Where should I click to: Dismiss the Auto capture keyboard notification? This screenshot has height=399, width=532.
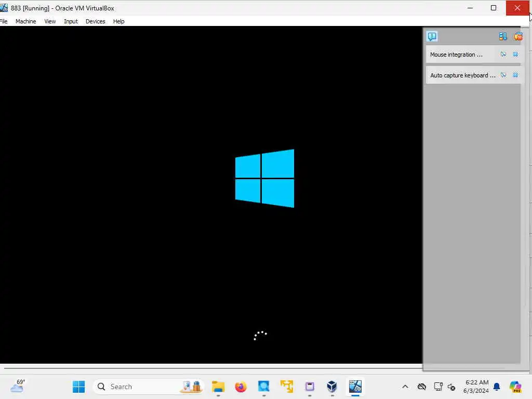(x=515, y=75)
